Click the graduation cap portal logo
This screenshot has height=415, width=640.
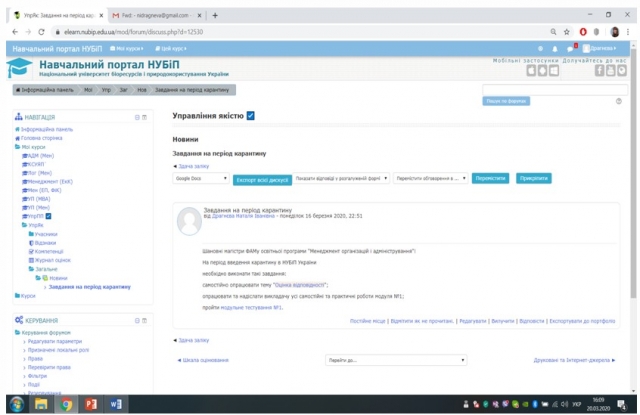click(19, 67)
